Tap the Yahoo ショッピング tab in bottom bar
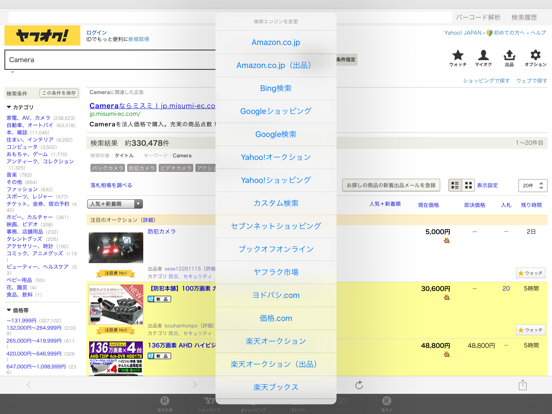Image resolution: width=552 pixels, height=414 pixels. point(209,403)
